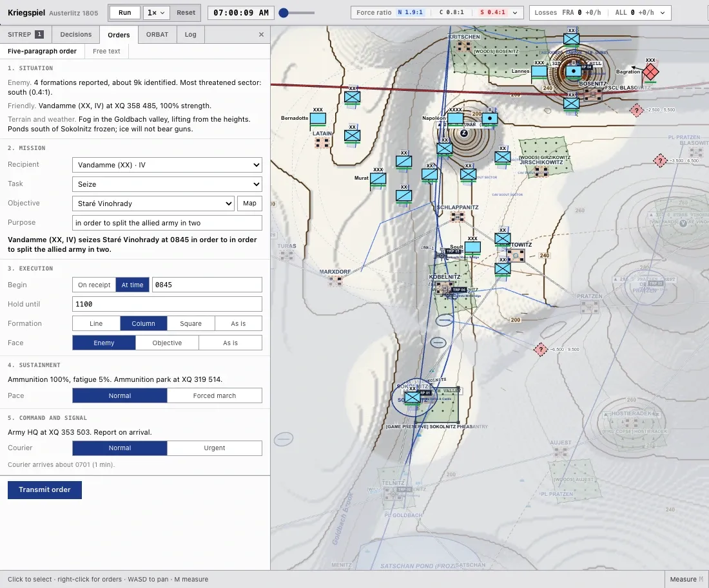The image size is (709, 588).
Task: Click the Kritschen village symbol
Action: (x=464, y=46)
